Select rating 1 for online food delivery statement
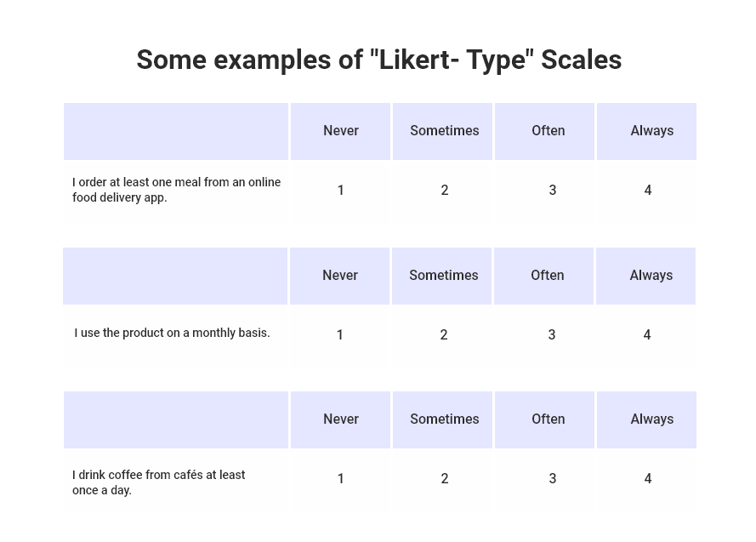 [341, 191]
